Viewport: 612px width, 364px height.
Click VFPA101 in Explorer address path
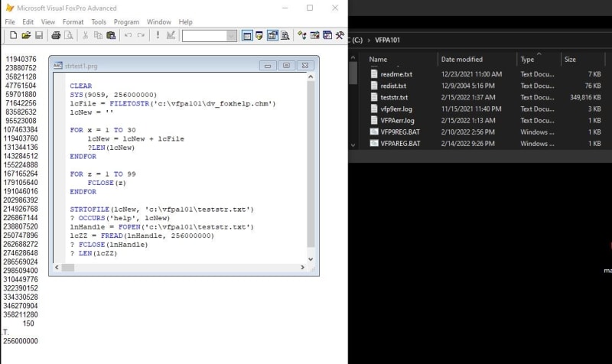click(x=387, y=40)
